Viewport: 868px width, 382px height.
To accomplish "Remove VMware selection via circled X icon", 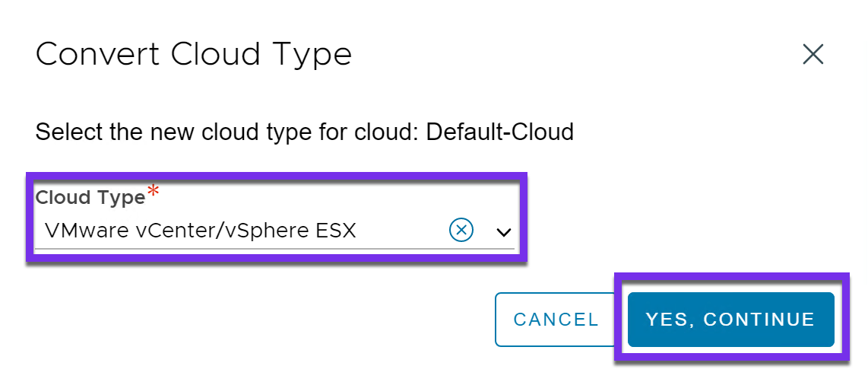I will tap(461, 230).
